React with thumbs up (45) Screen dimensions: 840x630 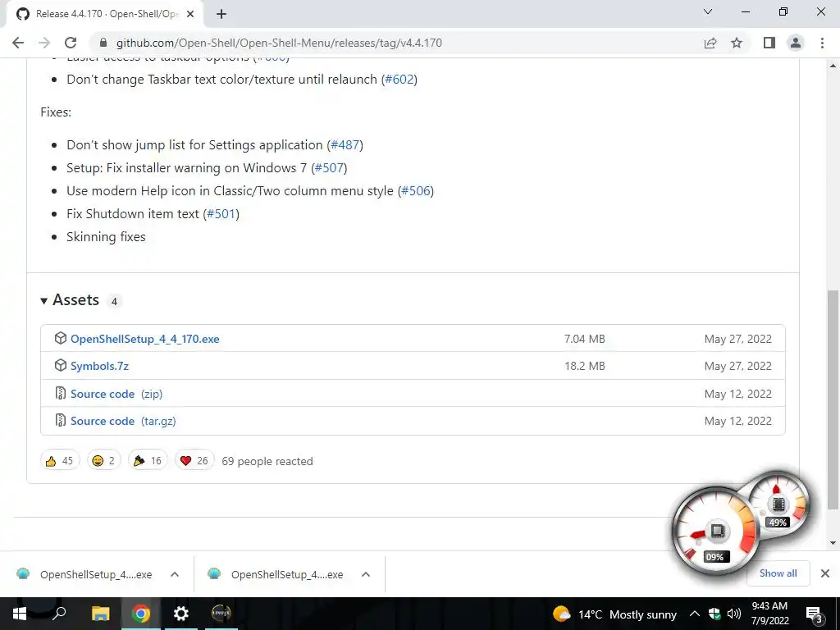click(59, 461)
